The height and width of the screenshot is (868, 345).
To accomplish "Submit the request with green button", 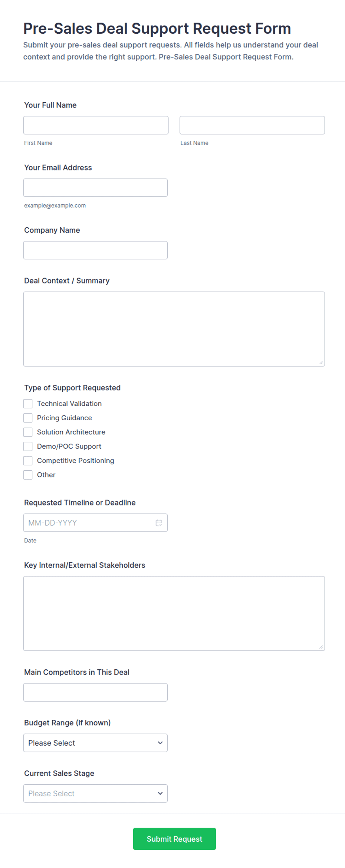I will 174,839.
